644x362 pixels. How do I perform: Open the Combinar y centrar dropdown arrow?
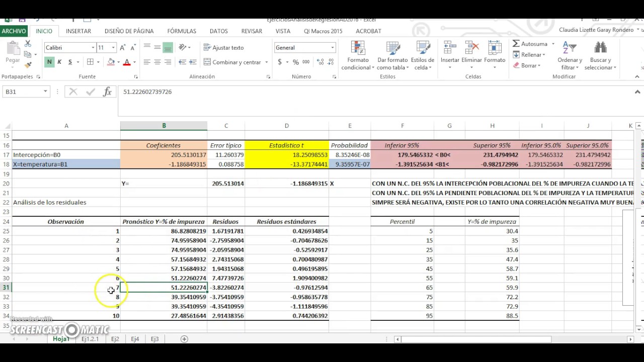[266, 62]
